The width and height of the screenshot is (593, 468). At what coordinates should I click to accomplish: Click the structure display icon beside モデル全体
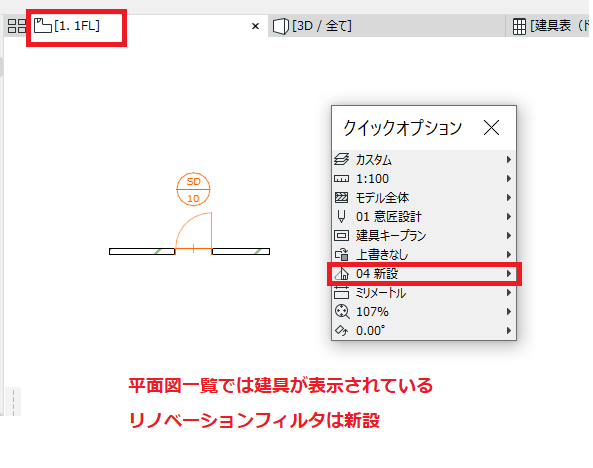[342, 197]
